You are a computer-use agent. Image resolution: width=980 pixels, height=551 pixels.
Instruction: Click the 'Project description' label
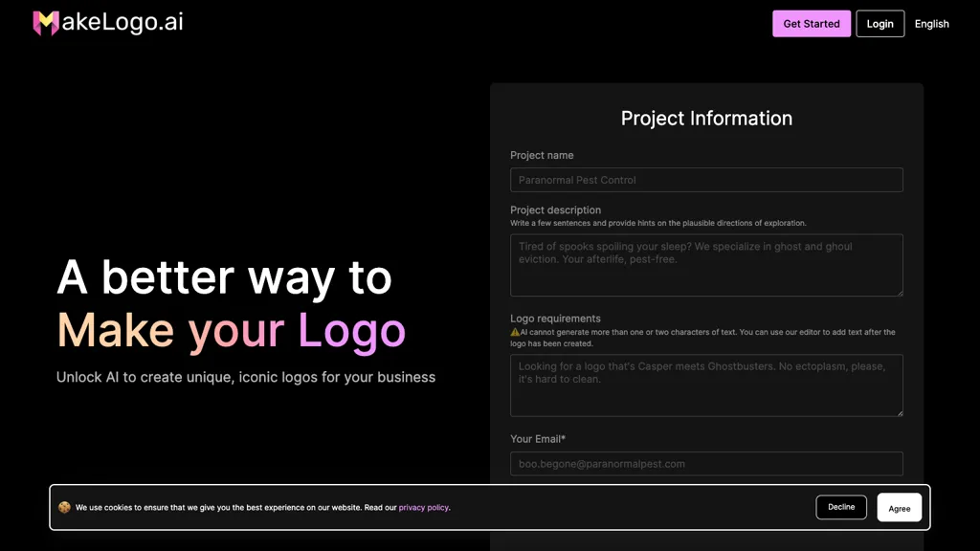[x=556, y=209]
